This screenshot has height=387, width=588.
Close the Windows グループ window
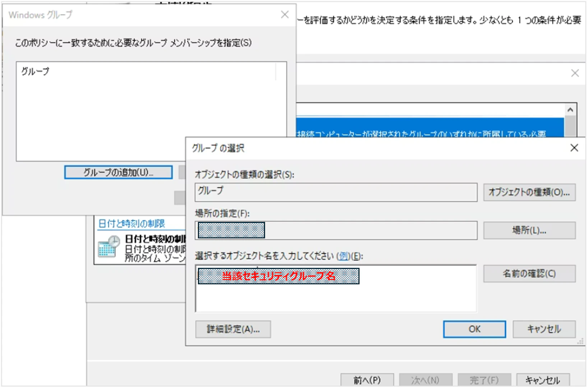click(x=285, y=15)
